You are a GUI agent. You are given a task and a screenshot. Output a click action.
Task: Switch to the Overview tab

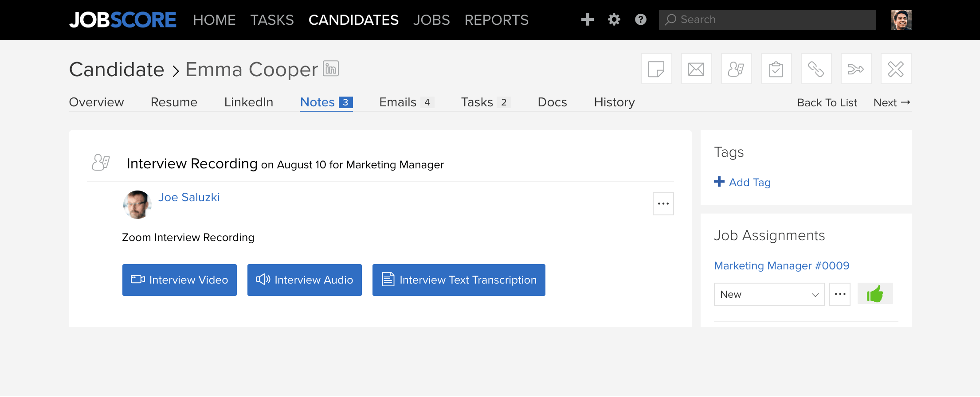97,102
